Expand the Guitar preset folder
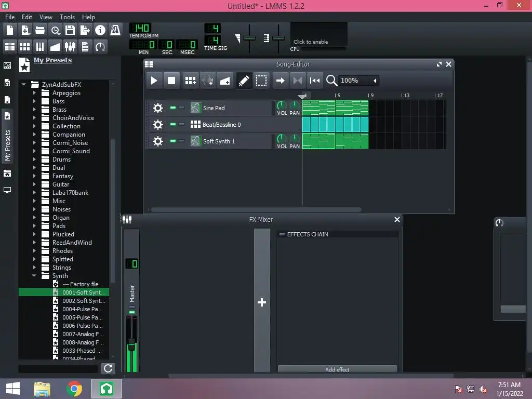Image resolution: width=532 pixels, height=399 pixels. pos(34,184)
